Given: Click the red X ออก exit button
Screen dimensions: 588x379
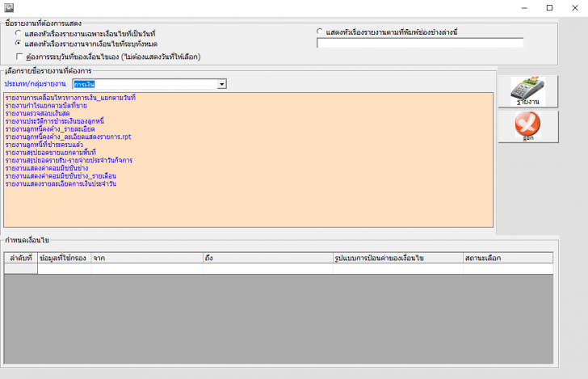Looking at the screenshot, I should click(527, 126).
